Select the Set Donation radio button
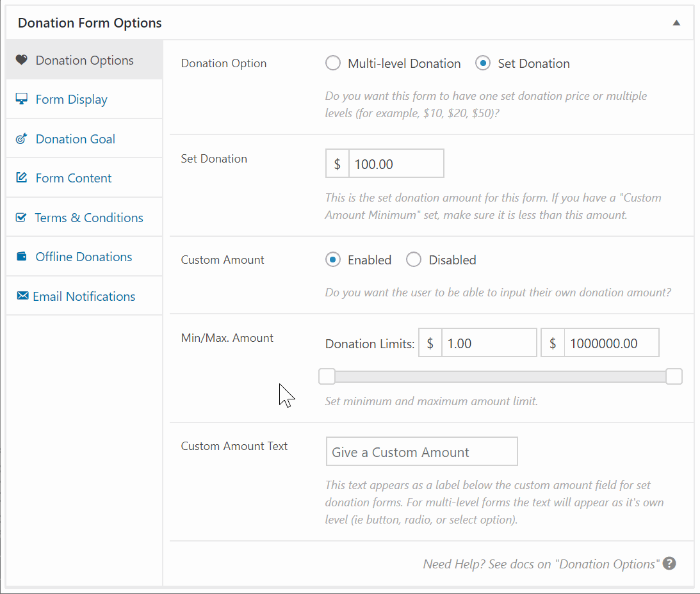Image resolution: width=700 pixels, height=594 pixels. (483, 63)
